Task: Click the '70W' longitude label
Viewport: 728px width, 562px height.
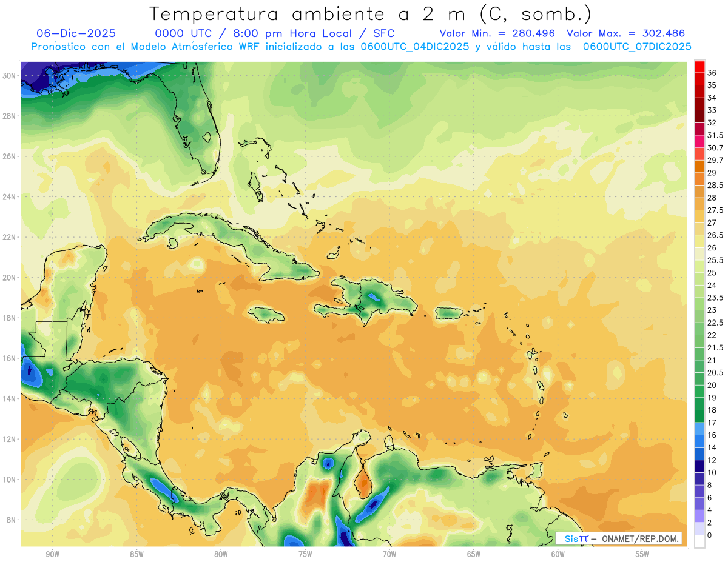Action: tap(389, 554)
